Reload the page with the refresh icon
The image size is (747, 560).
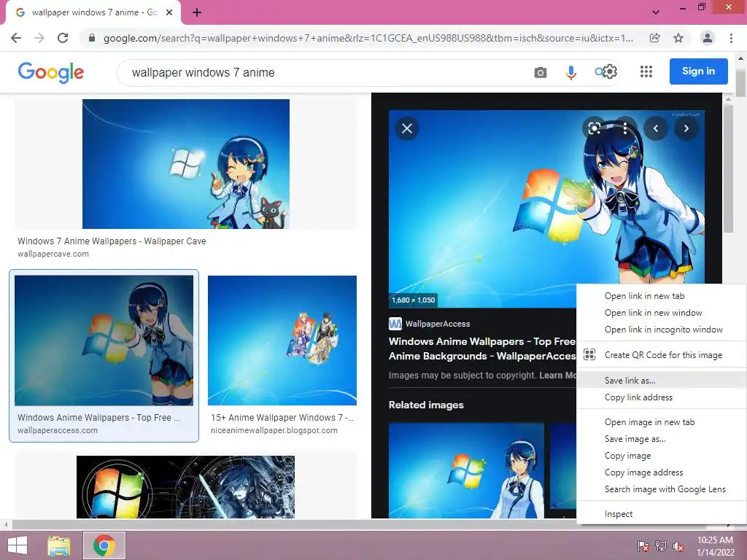coord(63,38)
